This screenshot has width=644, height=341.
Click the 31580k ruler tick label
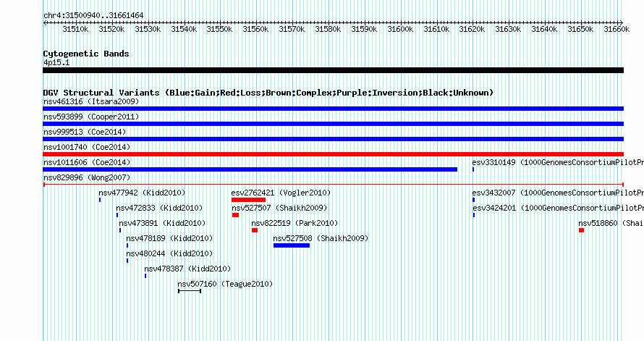329,29
